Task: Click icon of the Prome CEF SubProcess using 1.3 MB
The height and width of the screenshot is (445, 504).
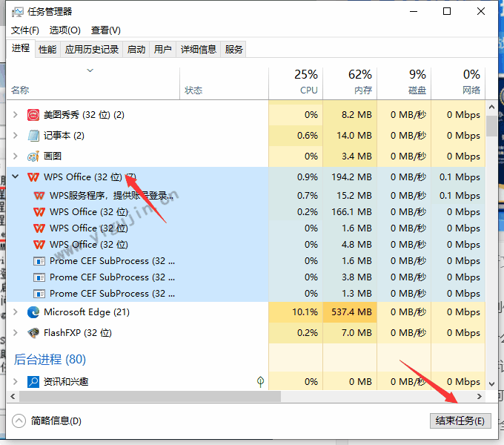Action: [x=39, y=294]
